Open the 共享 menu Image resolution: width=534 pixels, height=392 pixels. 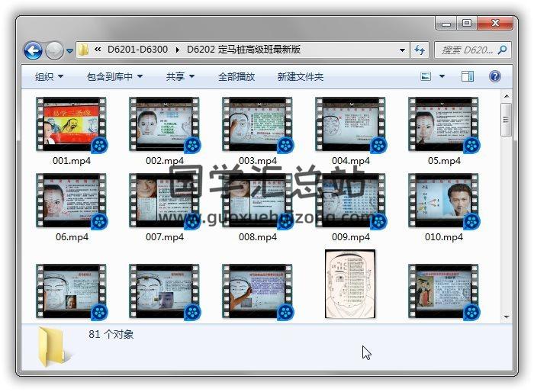(x=180, y=76)
